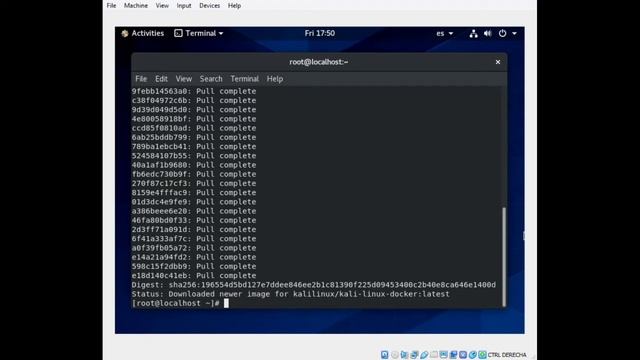Click the line starting 789ba1ebcb41

194,147
